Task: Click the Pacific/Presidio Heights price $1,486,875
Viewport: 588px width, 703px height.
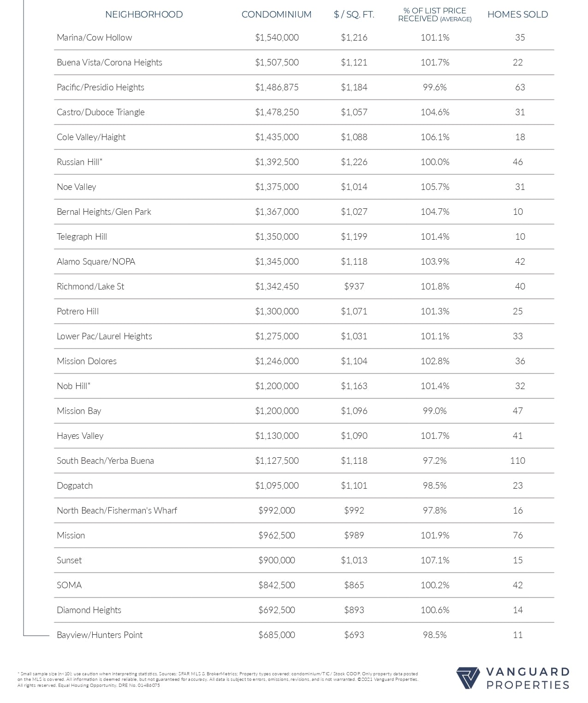Action: coord(277,87)
